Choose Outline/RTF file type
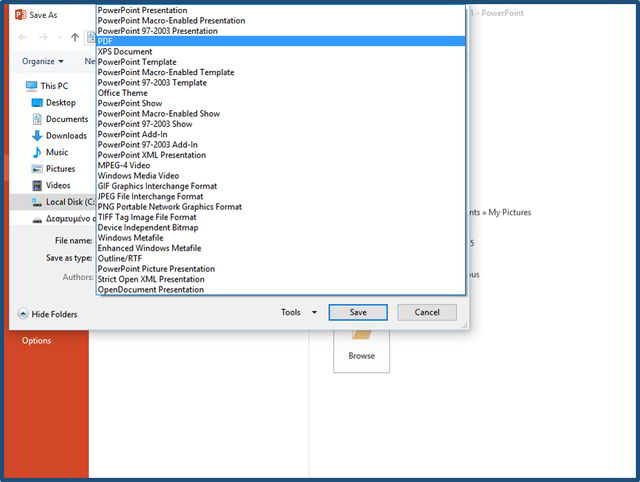The image size is (640, 482). (281, 258)
